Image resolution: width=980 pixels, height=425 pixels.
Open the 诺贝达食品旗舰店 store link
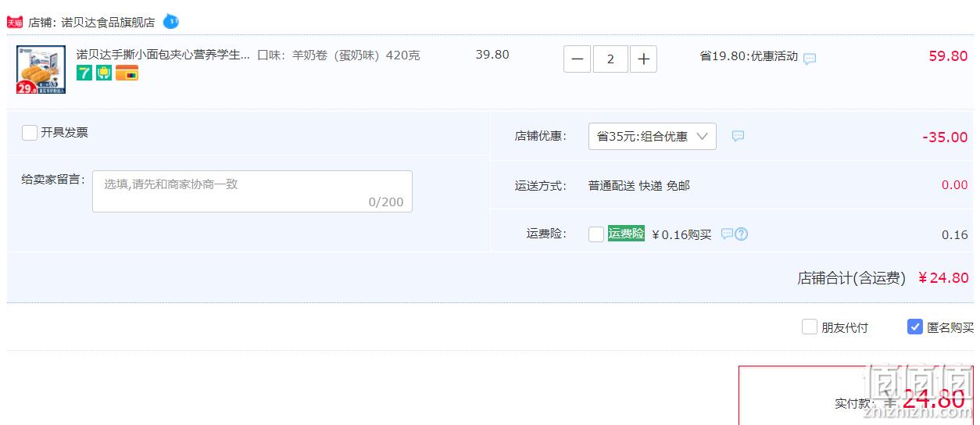click(x=108, y=22)
